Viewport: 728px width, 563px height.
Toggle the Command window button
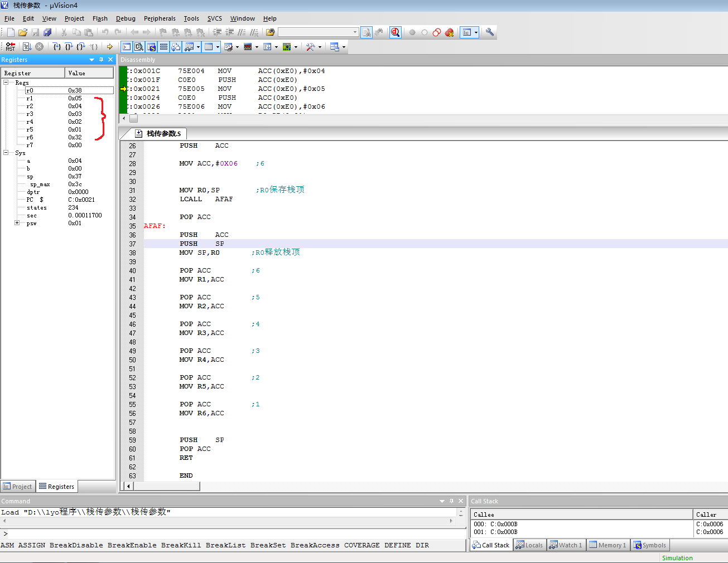(x=127, y=47)
